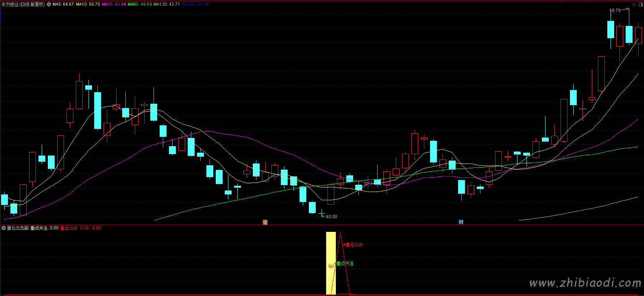The height and width of the screenshot is (296, 644).
Task: Click the 40.00 low price label
Action: 332,217
